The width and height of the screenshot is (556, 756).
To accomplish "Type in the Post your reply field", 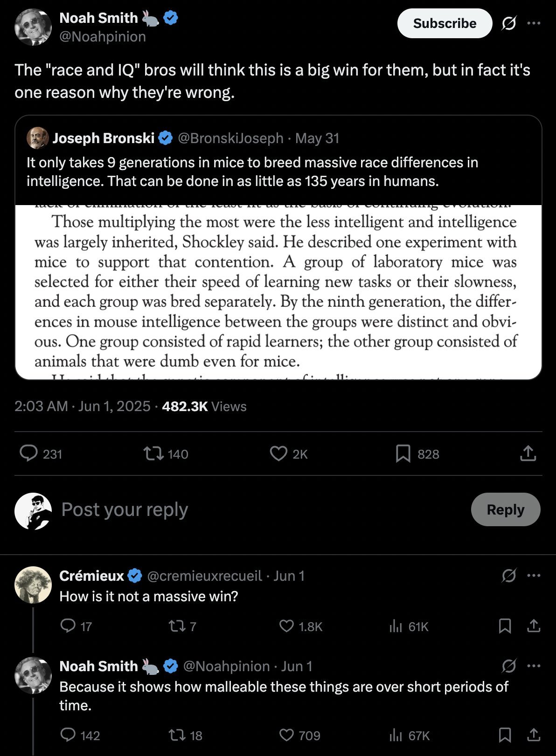I will pos(233,509).
